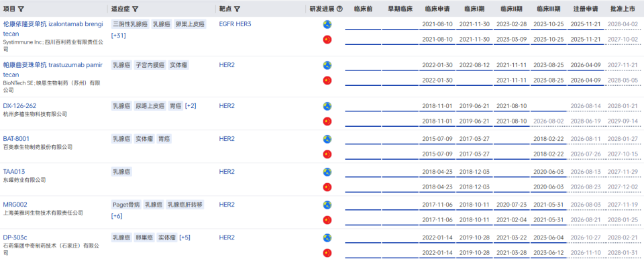Screen dimensions: 644x261
Task: Select 卵巢上皮癌 indication tag
Action: [189, 24]
